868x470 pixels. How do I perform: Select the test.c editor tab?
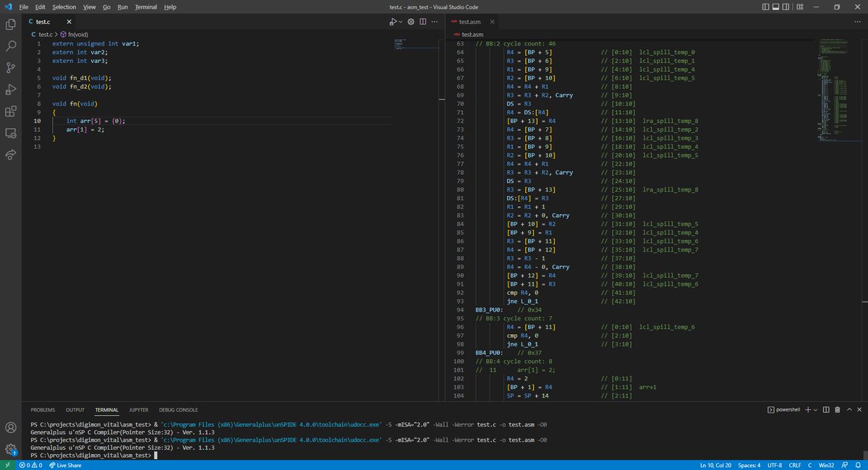click(x=48, y=22)
